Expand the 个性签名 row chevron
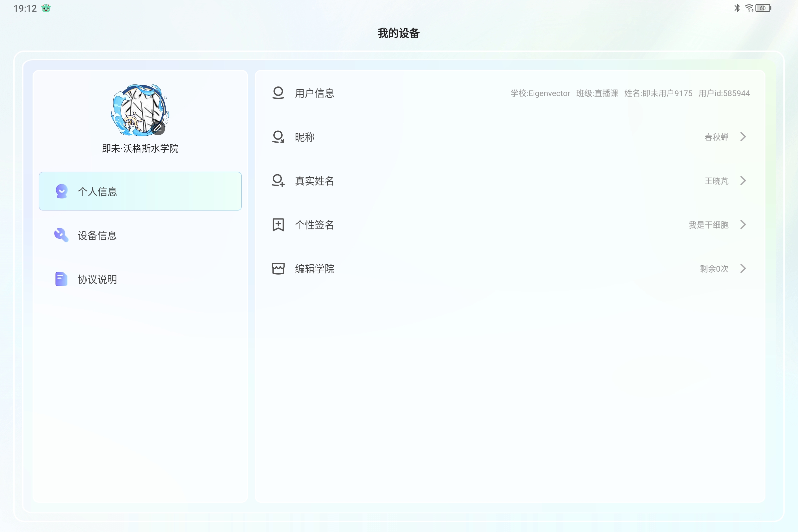This screenshot has width=798, height=532. point(743,225)
